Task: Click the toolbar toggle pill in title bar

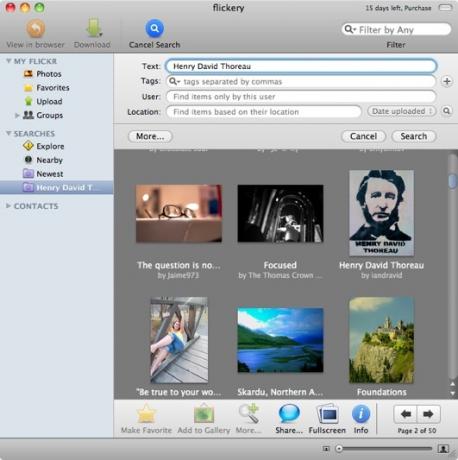Action: coord(445,7)
